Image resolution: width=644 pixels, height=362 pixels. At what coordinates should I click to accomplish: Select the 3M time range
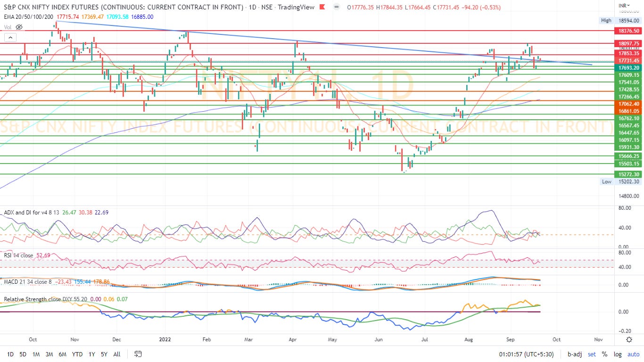[x=49, y=354]
